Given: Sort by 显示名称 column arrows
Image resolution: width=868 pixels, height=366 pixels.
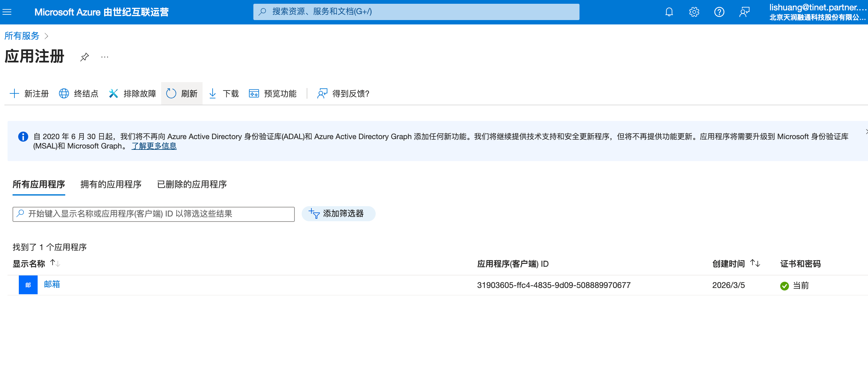Looking at the screenshot, I should [x=55, y=263].
